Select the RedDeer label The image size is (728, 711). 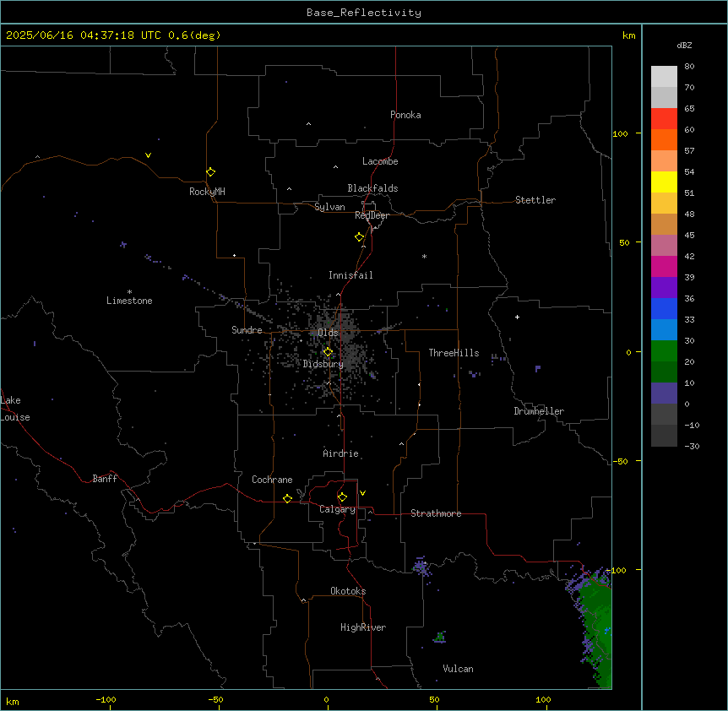coord(372,215)
